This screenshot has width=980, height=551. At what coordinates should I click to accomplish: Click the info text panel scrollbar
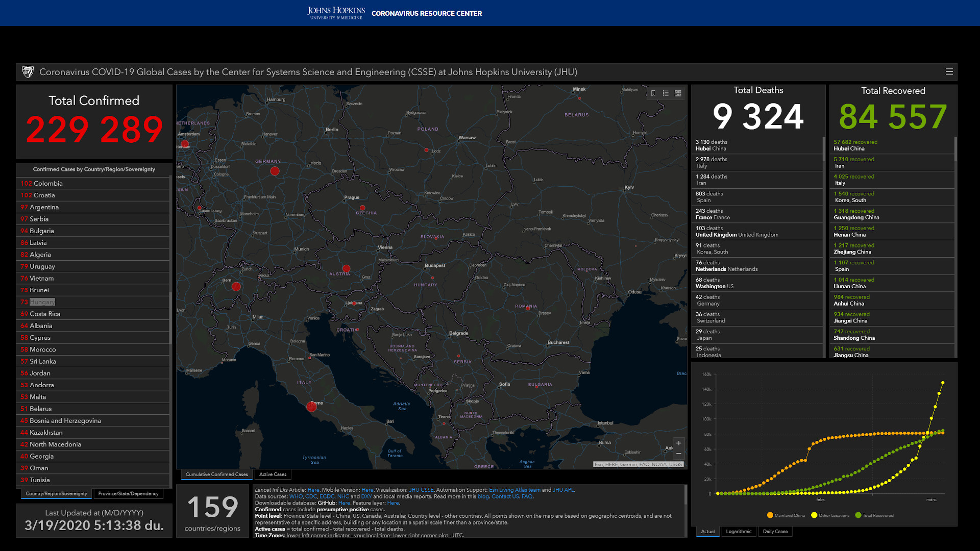click(685, 495)
